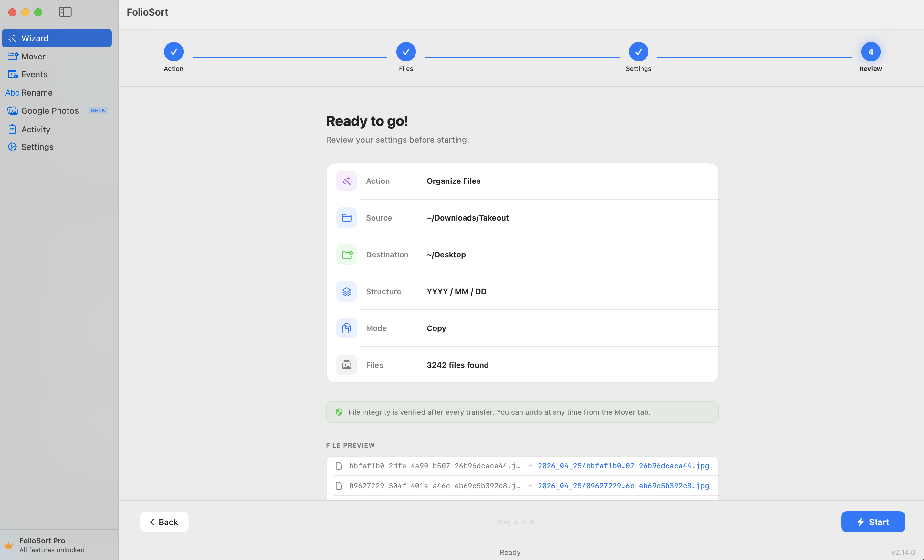This screenshot has width=924, height=560.
Task: Click the Organize Files action value
Action: click(453, 181)
